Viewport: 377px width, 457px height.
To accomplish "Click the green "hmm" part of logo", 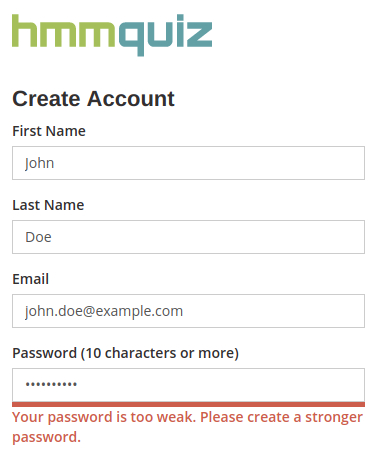I will pos(63,31).
